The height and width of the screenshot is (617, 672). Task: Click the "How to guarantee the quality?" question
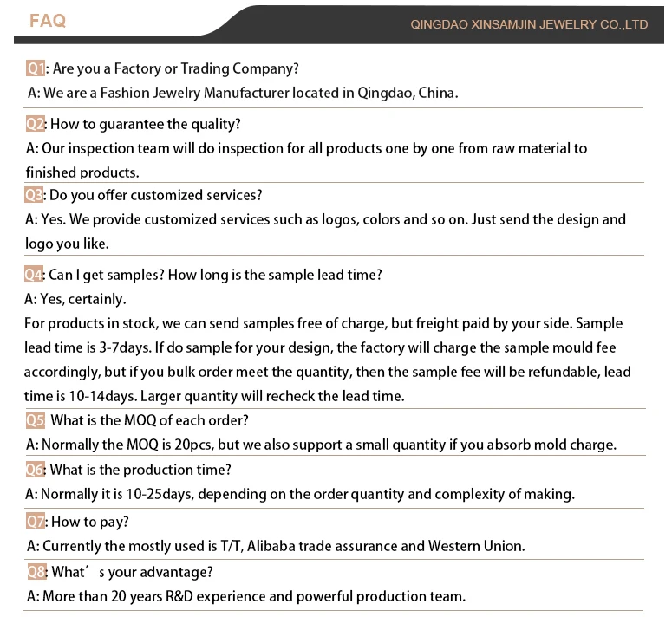pyautogui.click(x=146, y=124)
